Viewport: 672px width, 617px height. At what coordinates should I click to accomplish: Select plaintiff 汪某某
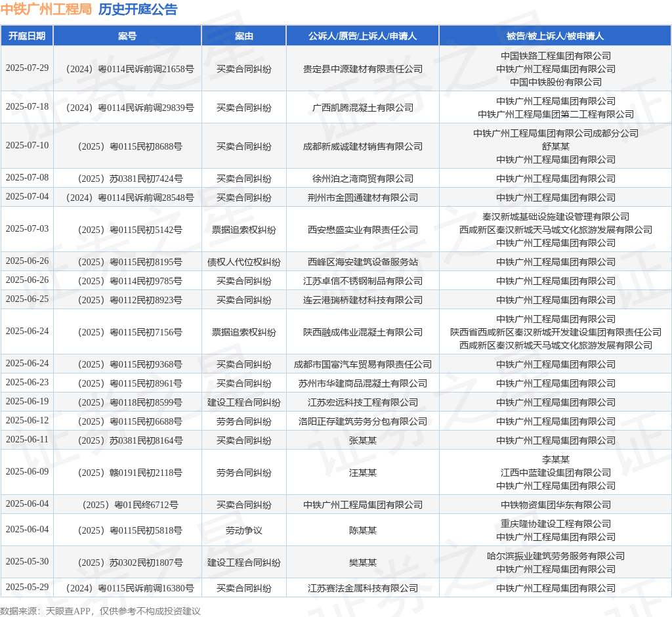pos(362,473)
